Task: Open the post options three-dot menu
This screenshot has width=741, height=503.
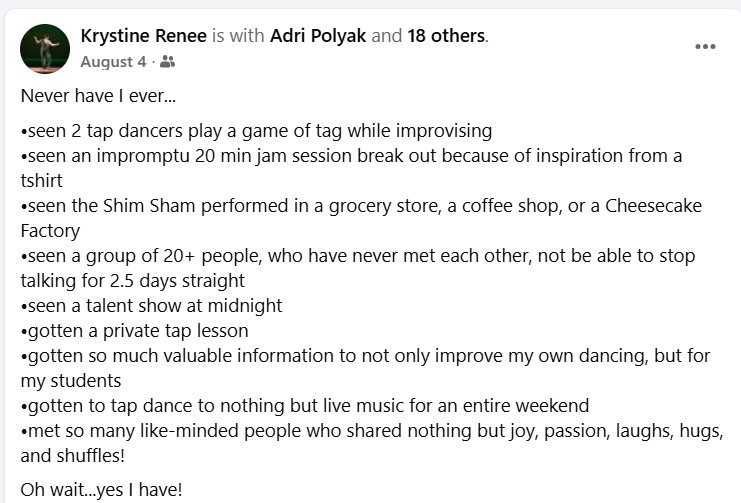Action: (x=705, y=47)
